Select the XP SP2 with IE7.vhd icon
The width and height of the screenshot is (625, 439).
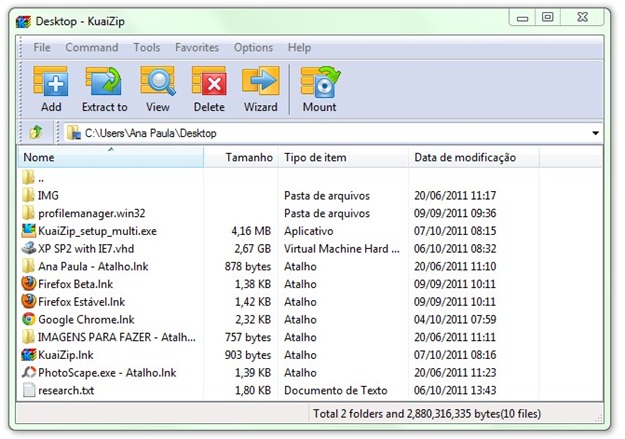[x=28, y=248]
